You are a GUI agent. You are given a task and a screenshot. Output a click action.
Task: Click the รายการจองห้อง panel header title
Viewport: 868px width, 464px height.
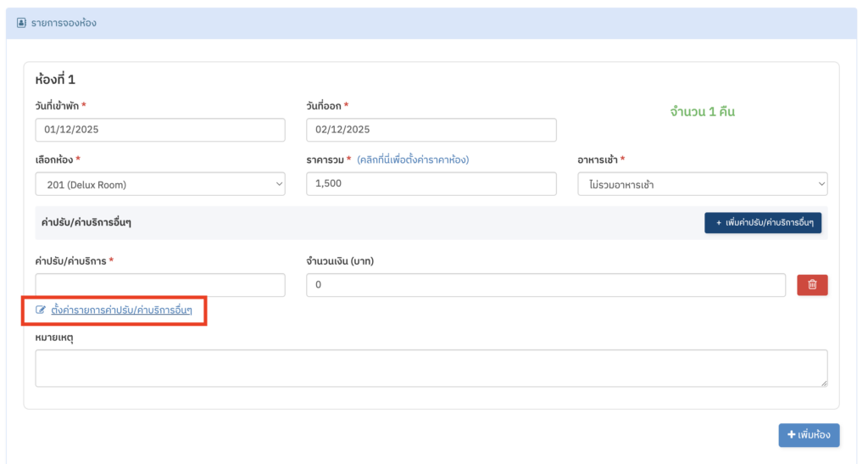65,23
